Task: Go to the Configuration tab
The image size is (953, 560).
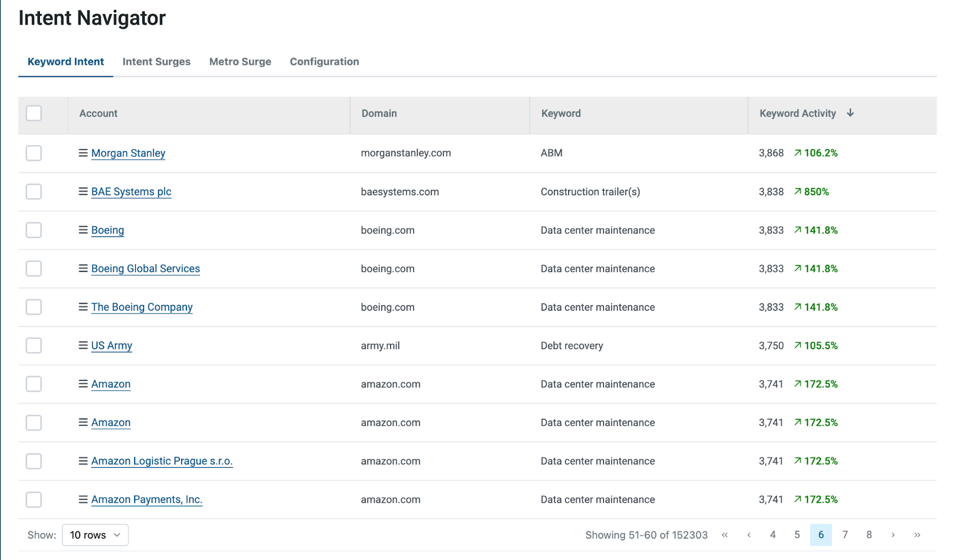Action: [325, 62]
